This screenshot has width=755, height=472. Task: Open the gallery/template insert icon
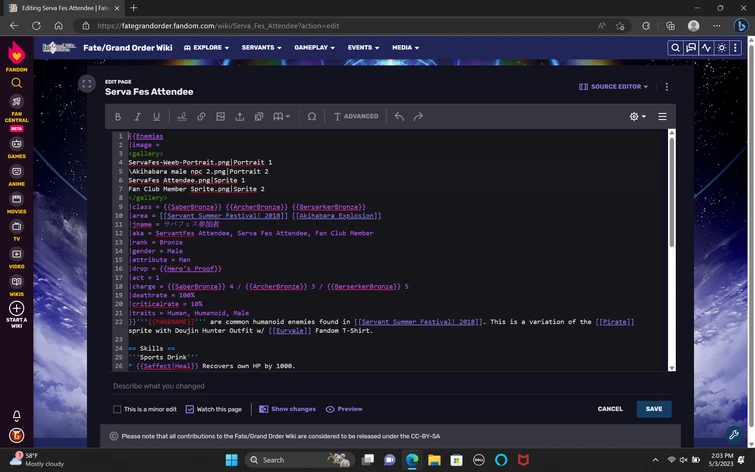259,117
